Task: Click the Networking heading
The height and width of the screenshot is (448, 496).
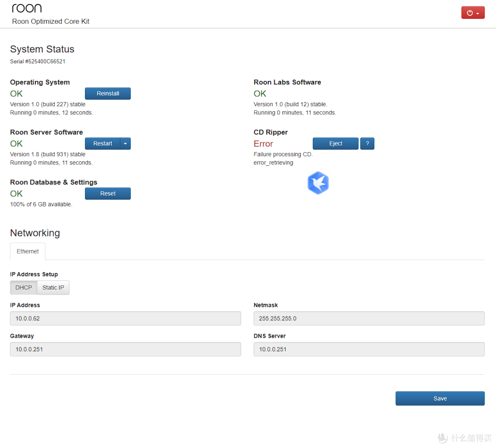Action: [35, 233]
